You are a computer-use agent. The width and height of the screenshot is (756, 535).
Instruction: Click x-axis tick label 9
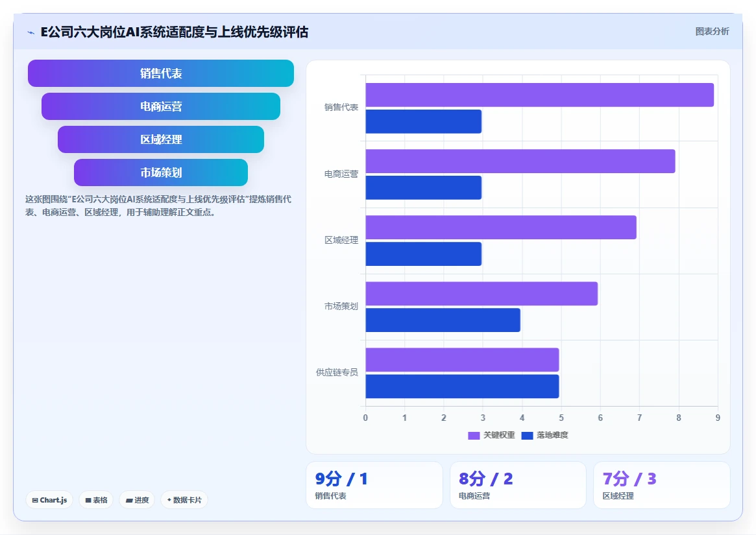coord(718,418)
